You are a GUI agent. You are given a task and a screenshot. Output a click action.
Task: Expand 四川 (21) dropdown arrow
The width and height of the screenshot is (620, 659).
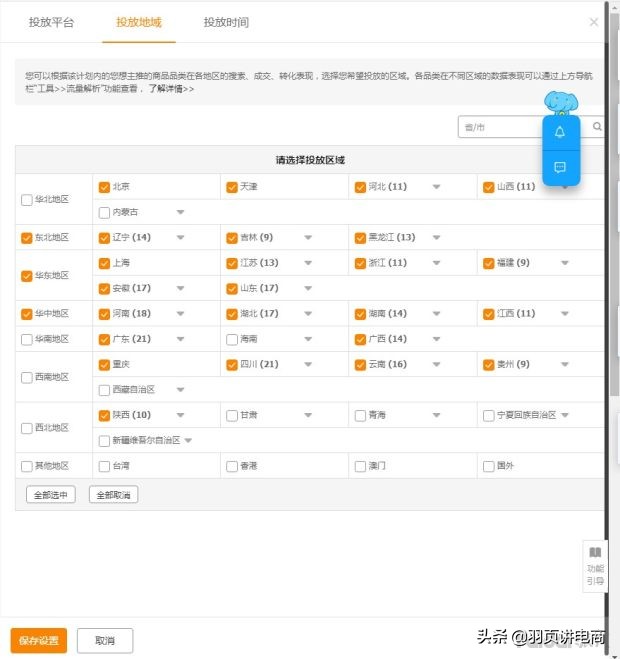coord(308,364)
